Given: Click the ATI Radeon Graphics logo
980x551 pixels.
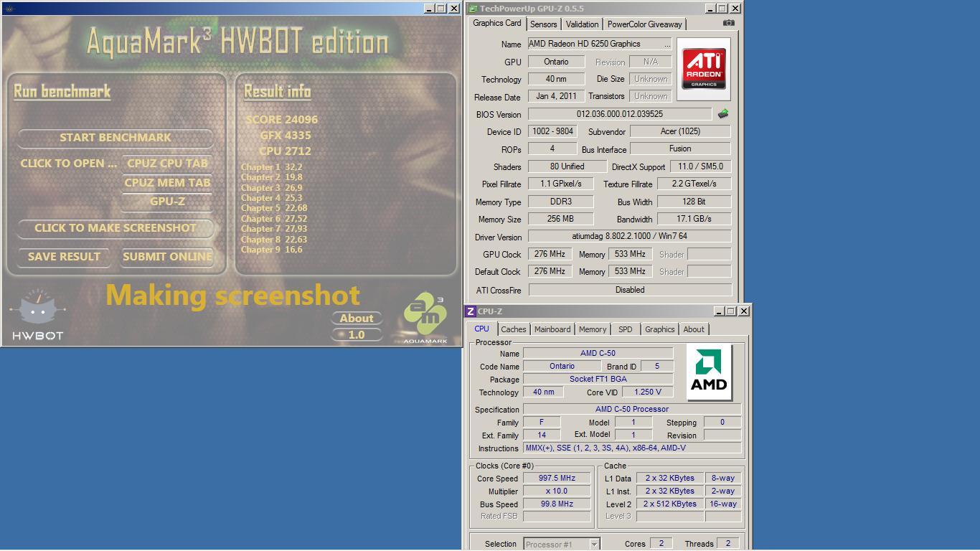Looking at the screenshot, I should pyautogui.click(x=703, y=69).
